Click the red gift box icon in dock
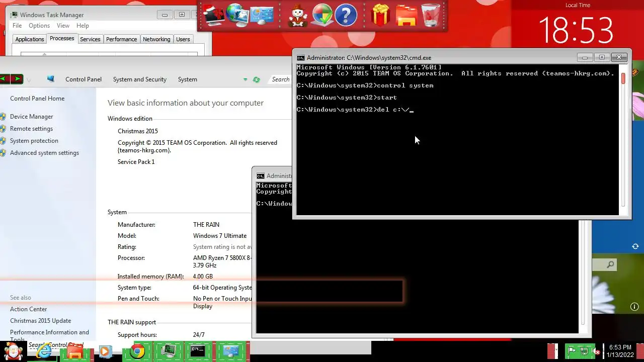Screen dimensions: 644x362 381,15
